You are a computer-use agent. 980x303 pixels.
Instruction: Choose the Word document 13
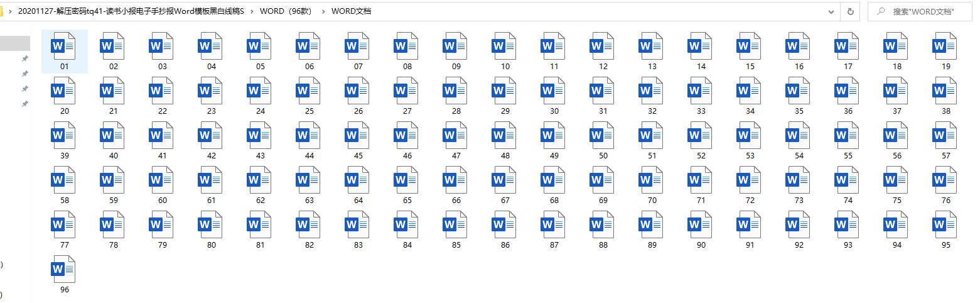(x=651, y=46)
